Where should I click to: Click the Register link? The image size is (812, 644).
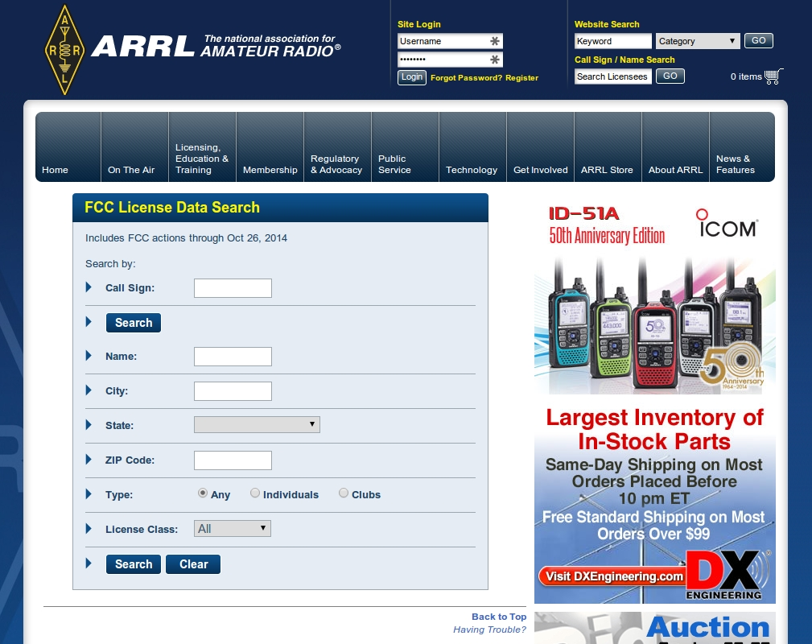522,78
